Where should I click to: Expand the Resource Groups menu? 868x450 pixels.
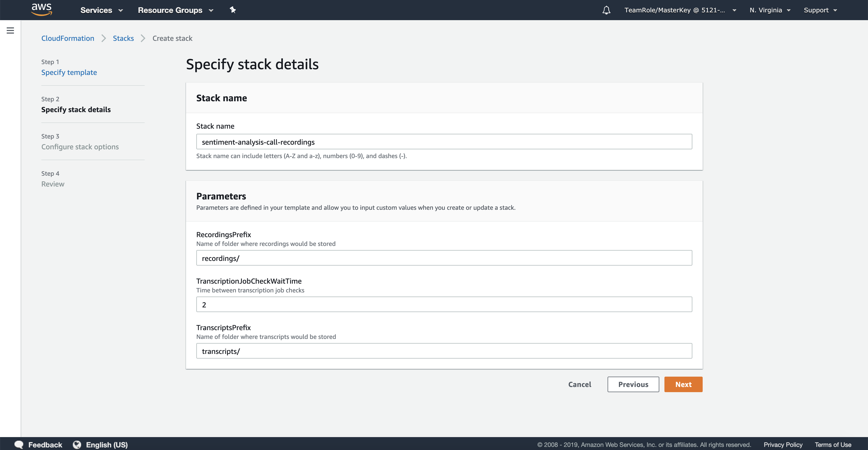tap(176, 10)
